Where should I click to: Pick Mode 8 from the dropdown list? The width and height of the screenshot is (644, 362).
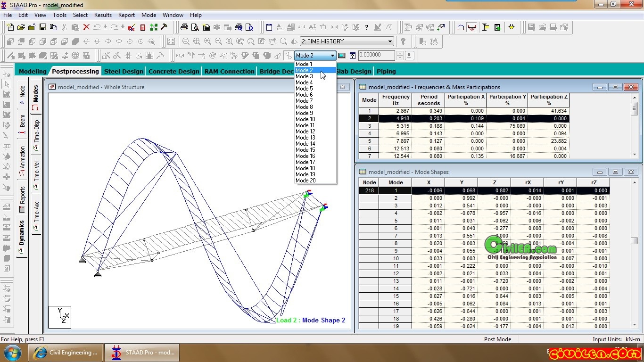click(x=315, y=107)
